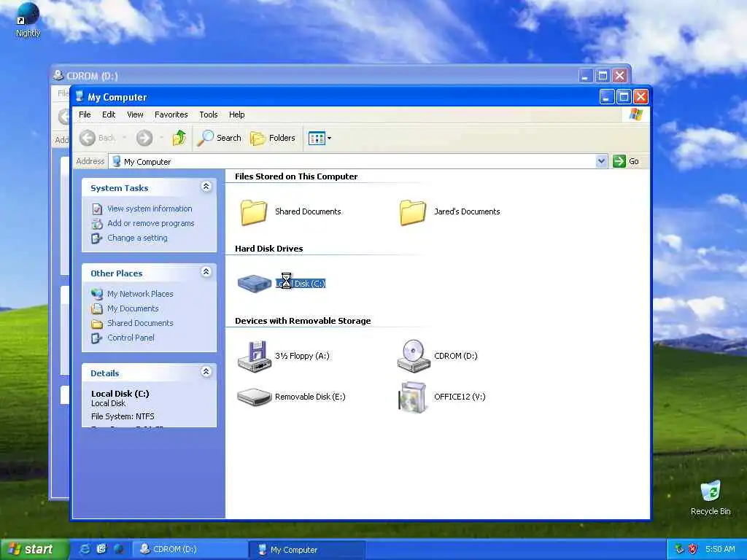Maximize the CDROM (D:) window
Image resolution: width=747 pixels, height=560 pixels.
[x=602, y=75]
